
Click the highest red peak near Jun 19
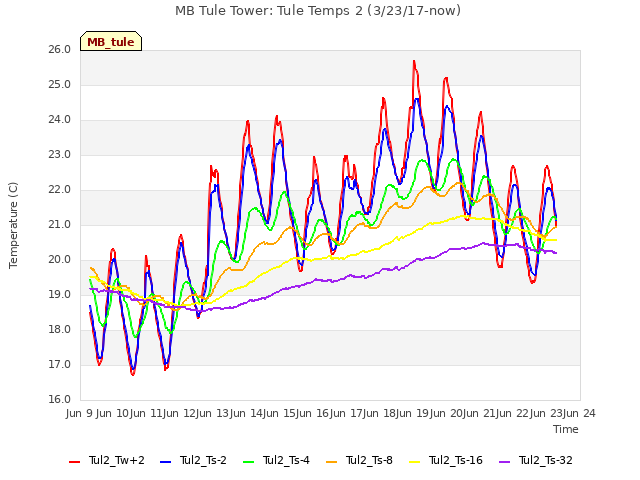414,61
